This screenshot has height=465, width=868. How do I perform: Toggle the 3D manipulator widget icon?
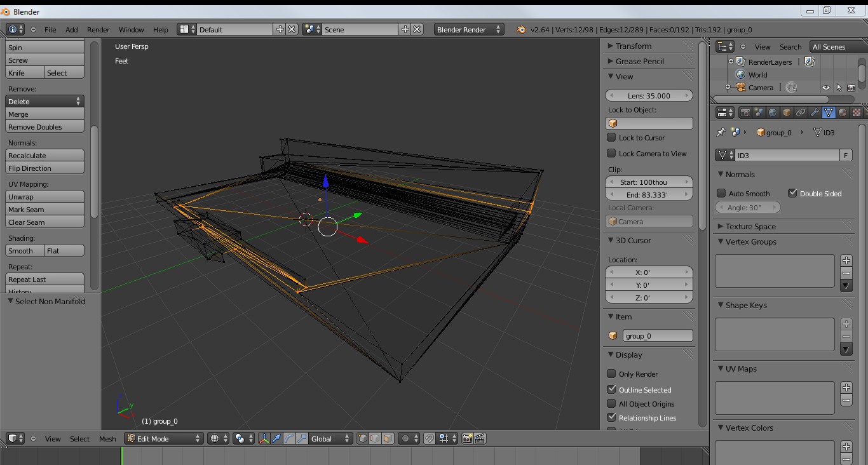click(264, 438)
